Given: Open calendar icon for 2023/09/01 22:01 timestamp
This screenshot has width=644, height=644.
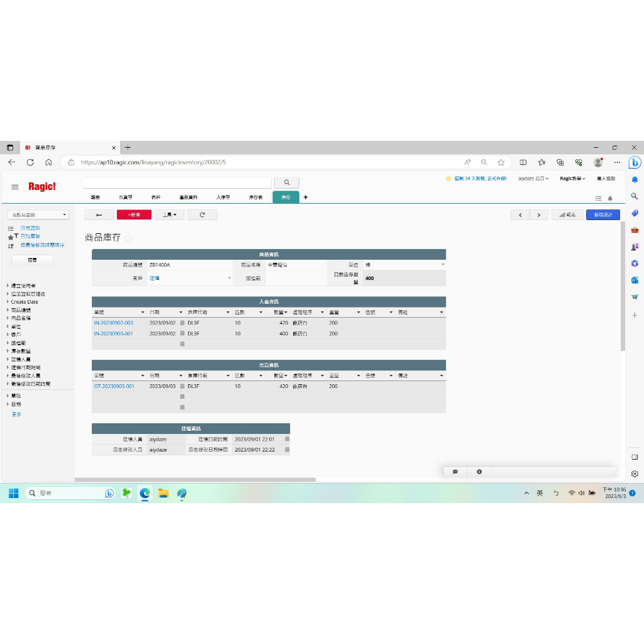Looking at the screenshot, I should [287, 439].
